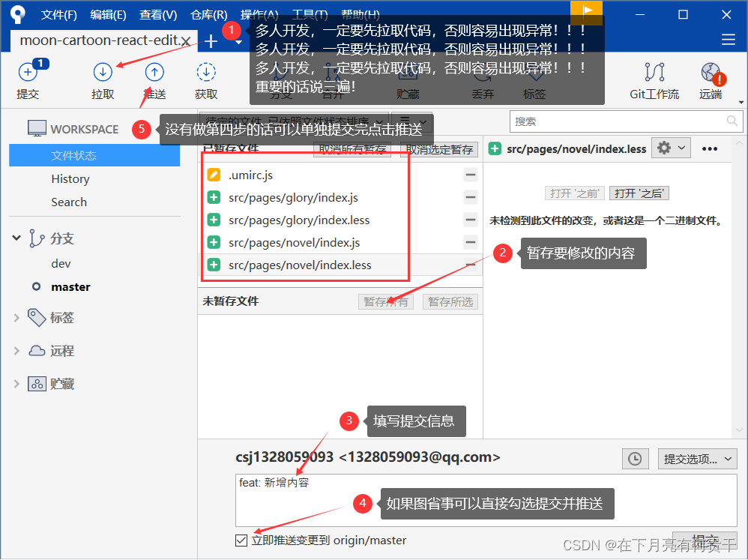Screen dimensions: 748x560
Task: Select the master branch
Action: (70, 287)
